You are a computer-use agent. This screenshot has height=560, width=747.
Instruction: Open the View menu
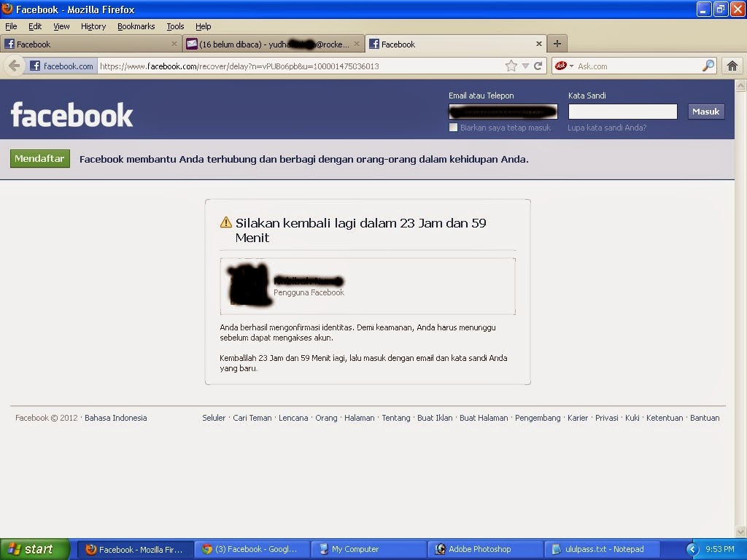click(x=61, y=26)
